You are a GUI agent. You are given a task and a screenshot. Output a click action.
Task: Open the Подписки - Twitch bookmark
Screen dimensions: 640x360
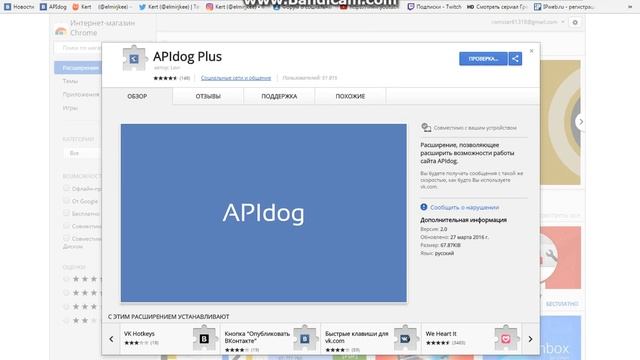tap(434, 7)
